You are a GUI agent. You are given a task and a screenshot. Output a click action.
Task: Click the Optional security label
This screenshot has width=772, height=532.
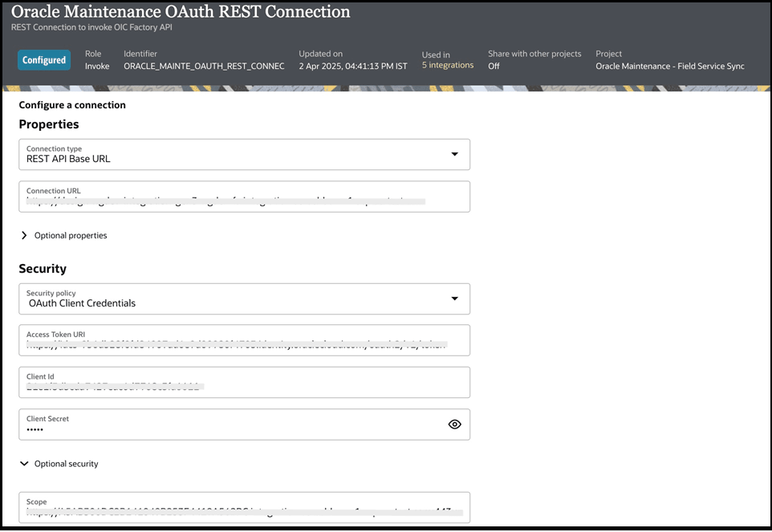[x=66, y=464]
